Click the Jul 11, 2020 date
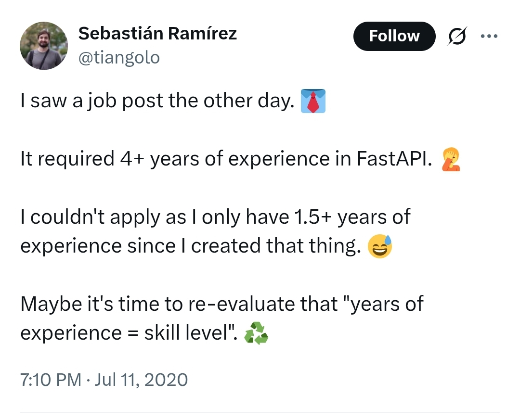 pos(141,380)
